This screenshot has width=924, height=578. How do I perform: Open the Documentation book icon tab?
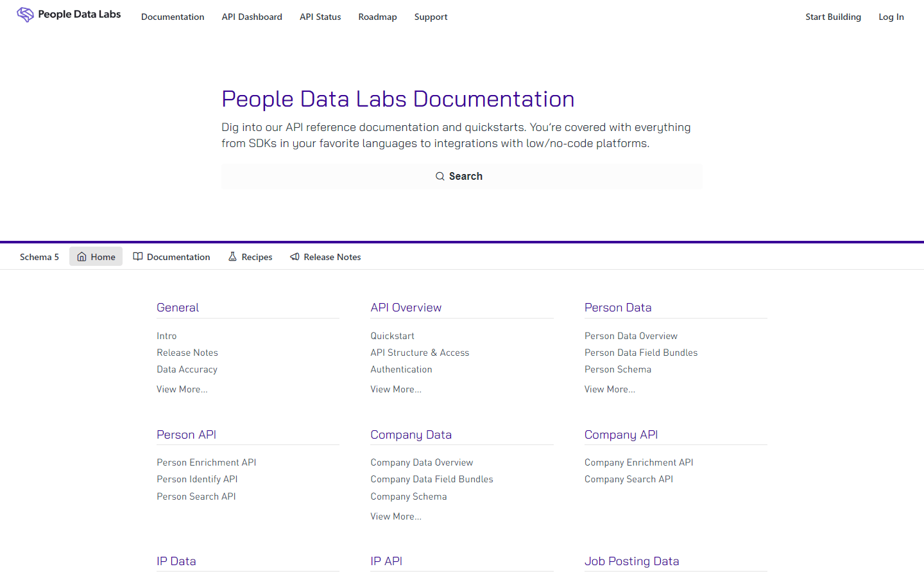coord(138,256)
